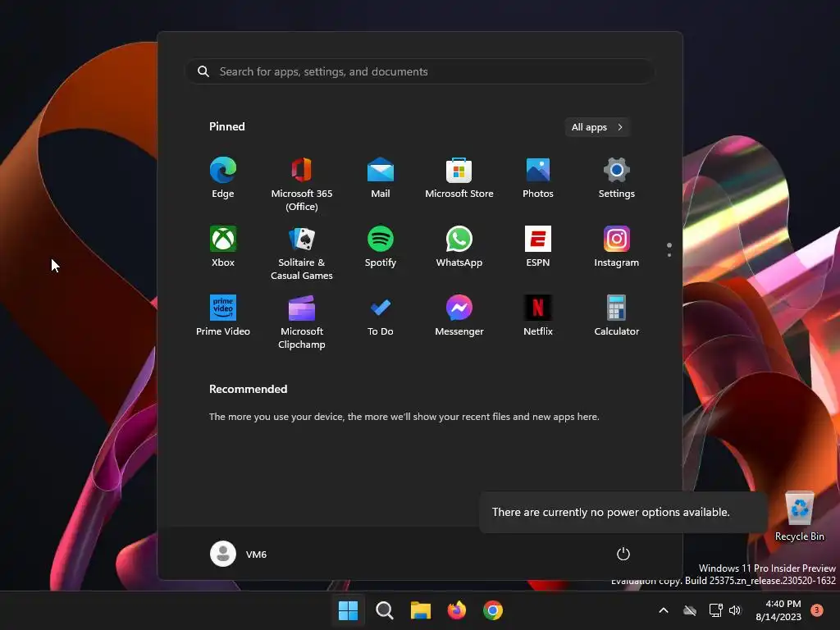Open Instagram

coord(617,247)
